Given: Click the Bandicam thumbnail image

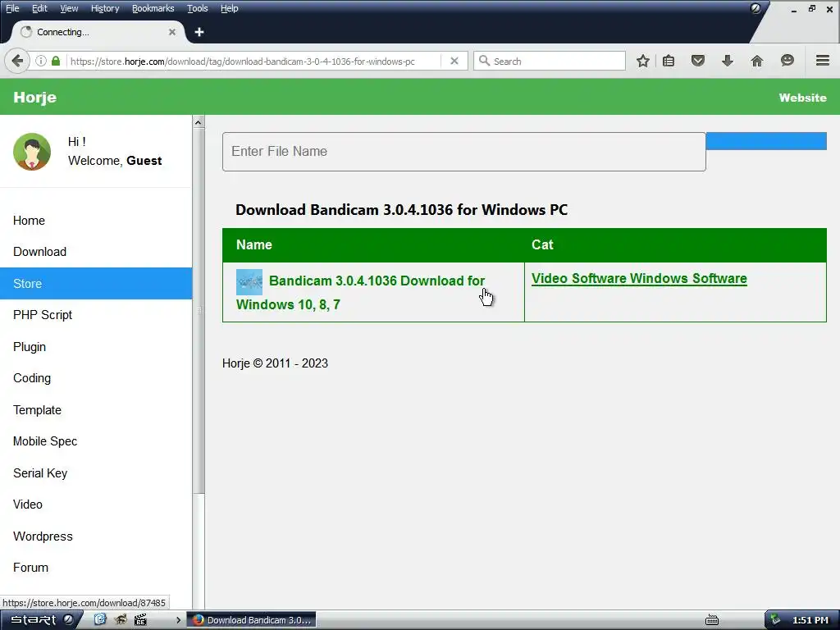Looking at the screenshot, I should point(249,282).
